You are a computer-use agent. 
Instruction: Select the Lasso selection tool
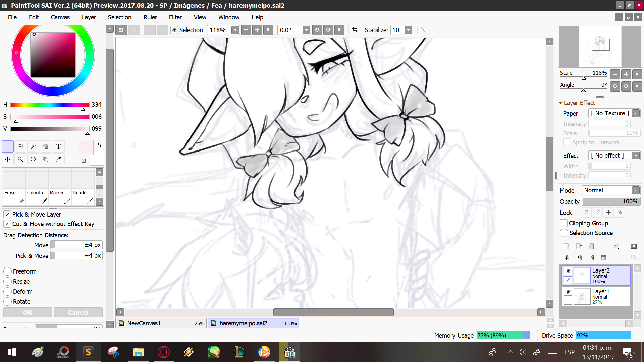point(20,146)
